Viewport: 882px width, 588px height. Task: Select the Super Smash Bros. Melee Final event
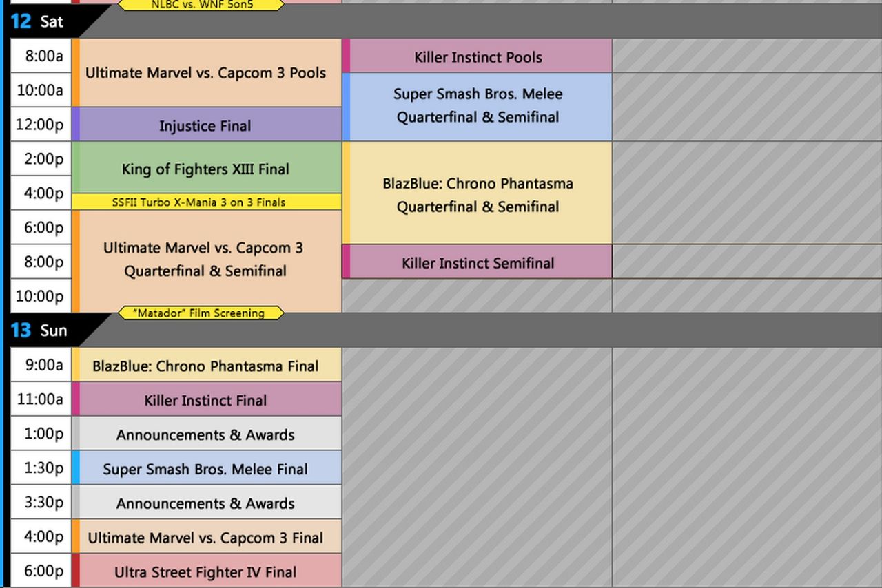click(205, 469)
